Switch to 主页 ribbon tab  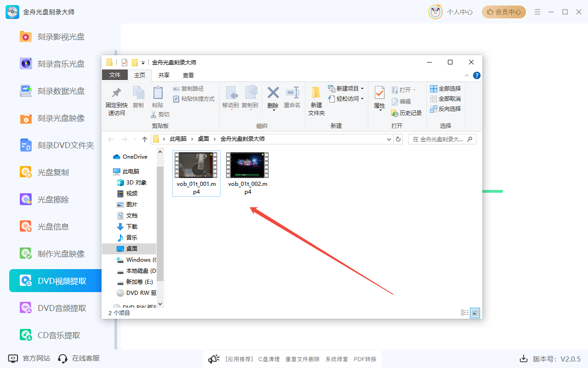tap(139, 75)
